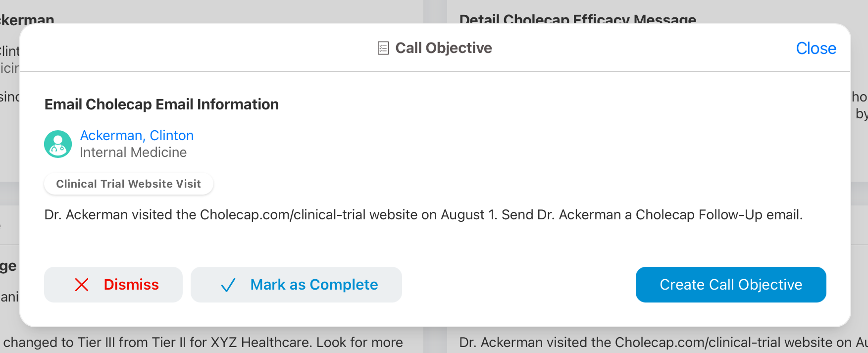Click the Call Objective checklist icon in header

[x=383, y=48]
